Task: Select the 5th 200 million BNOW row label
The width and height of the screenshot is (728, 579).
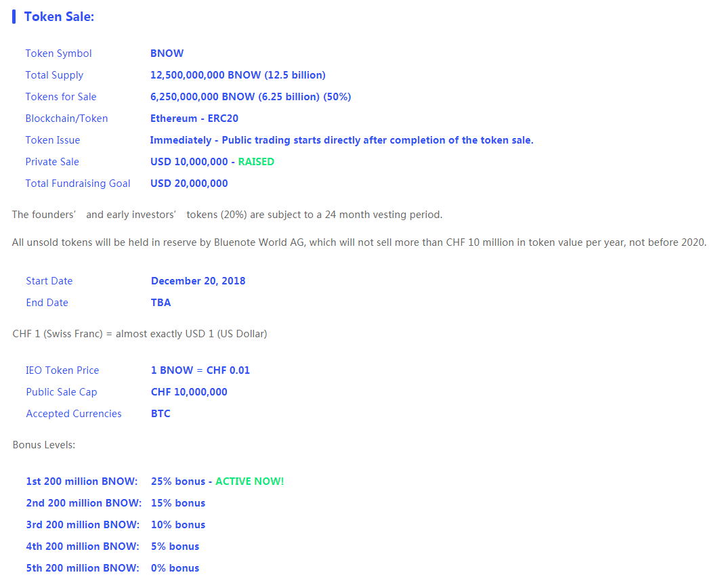Action: pos(83,568)
